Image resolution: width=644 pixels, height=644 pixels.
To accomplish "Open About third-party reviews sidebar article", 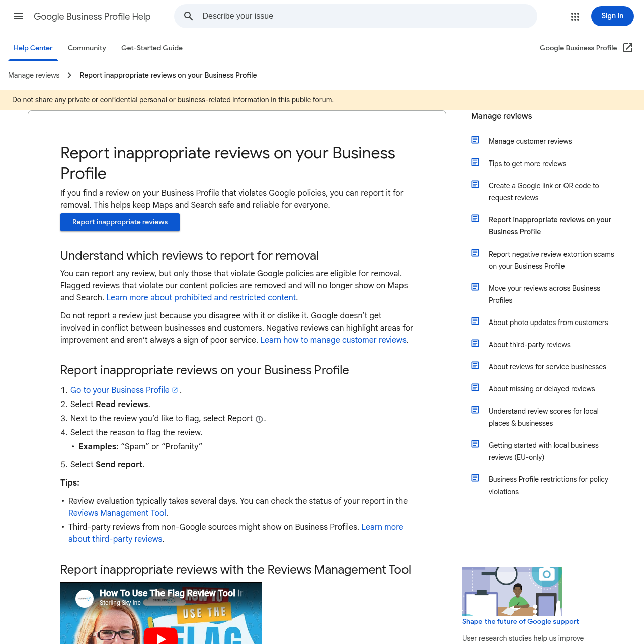I will [529, 345].
